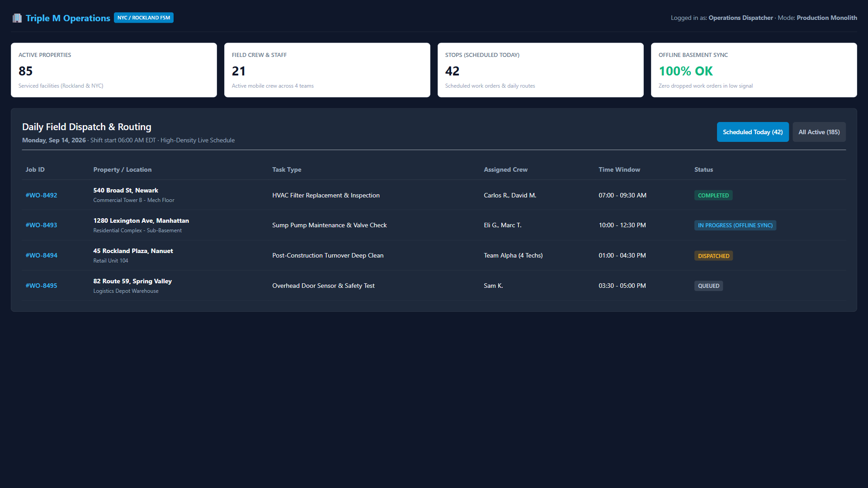Click the NYC / ROCKLAND FSM badge
The height and width of the screenshot is (488, 868).
tap(144, 18)
